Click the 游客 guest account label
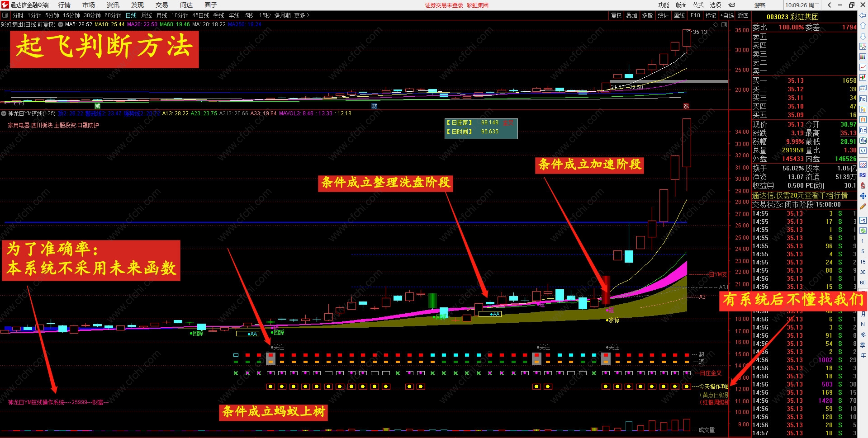The width and height of the screenshot is (868, 438). point(760,5)
